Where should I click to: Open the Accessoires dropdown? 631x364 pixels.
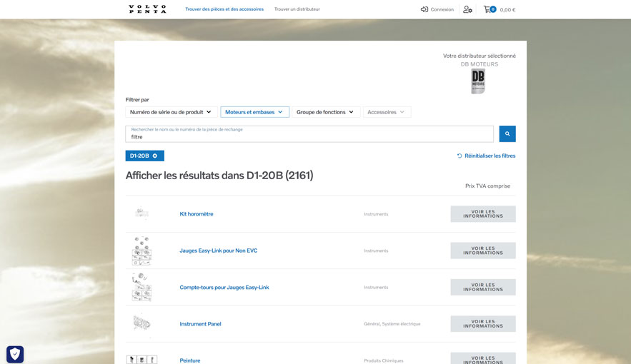click(386, 112)
